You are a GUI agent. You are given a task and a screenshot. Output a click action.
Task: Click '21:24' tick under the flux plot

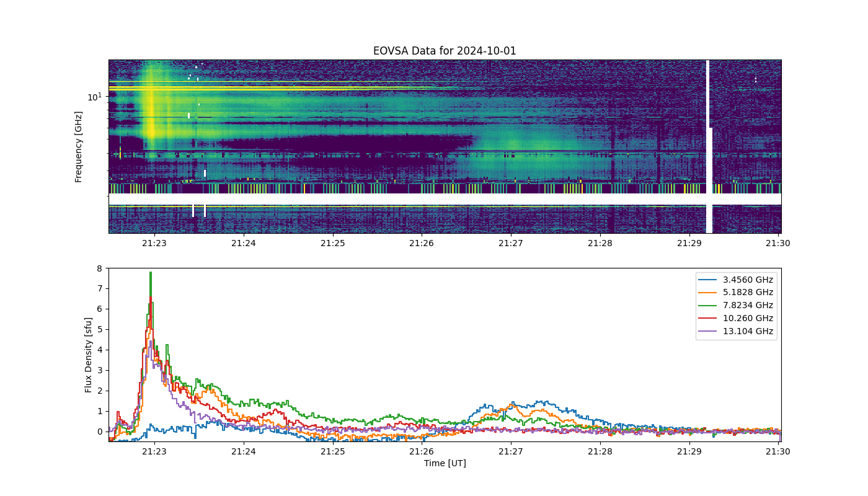(244, 452)
